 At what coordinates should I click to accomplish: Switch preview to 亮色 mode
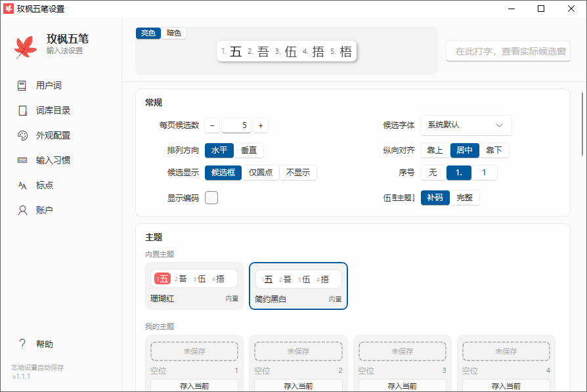[148, 33]
